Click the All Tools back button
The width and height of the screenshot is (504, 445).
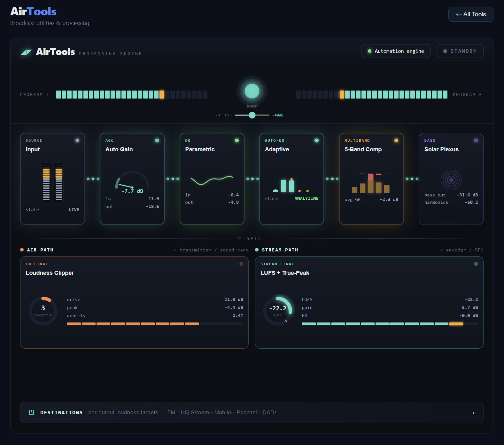click(x=470, y=14)
